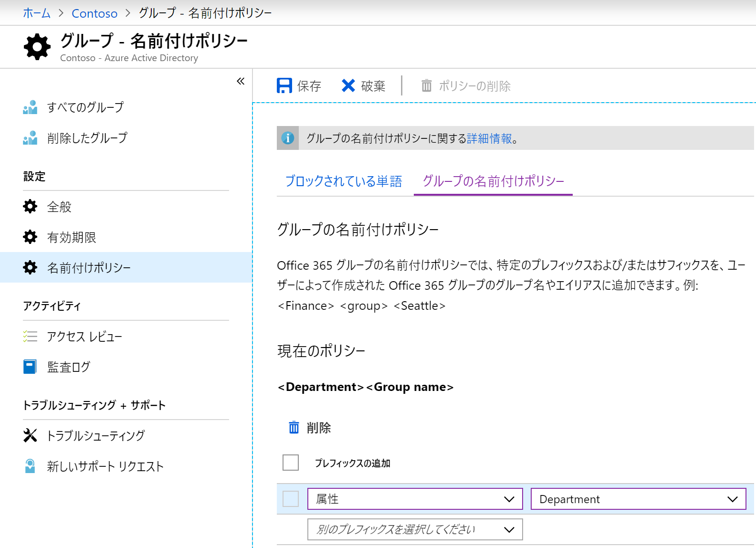This screenshot has width=756, height=548.
Task: Click the wrench tools icon for トラブルシューティング
Action: tap(30, 435)
